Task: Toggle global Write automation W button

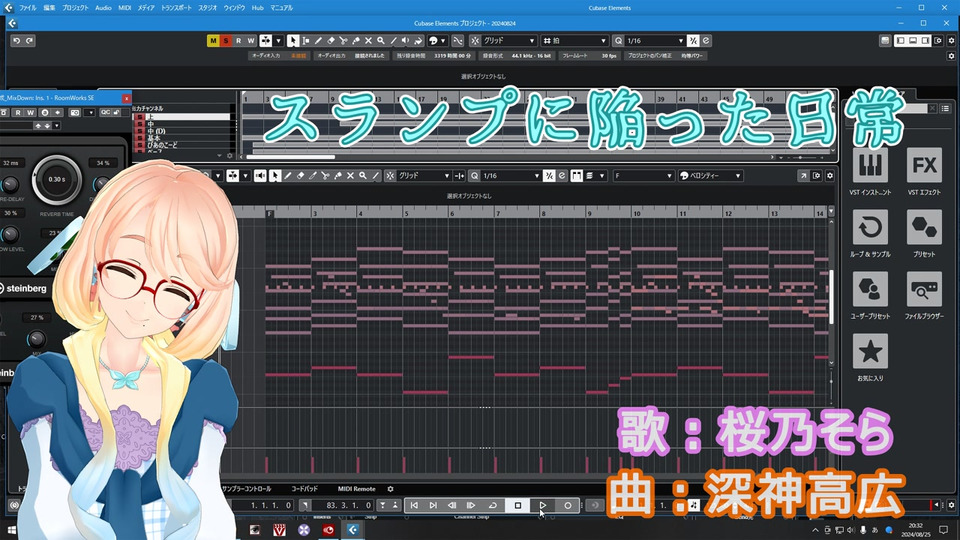Action: [x=251, y=40]
